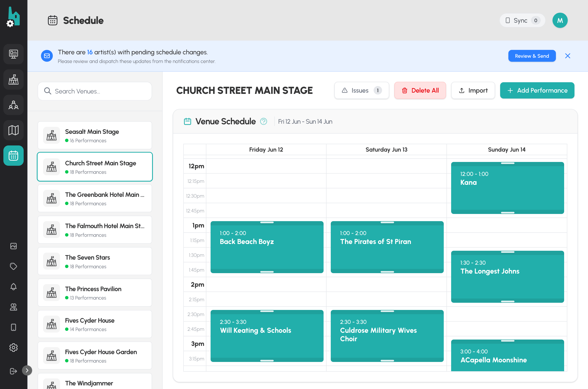Image resolution: width=588 pixels, height=389 pixels.
Task: Click the date range Fri 12 Jun - Sun 14 Jun
Action: [305, 122]
